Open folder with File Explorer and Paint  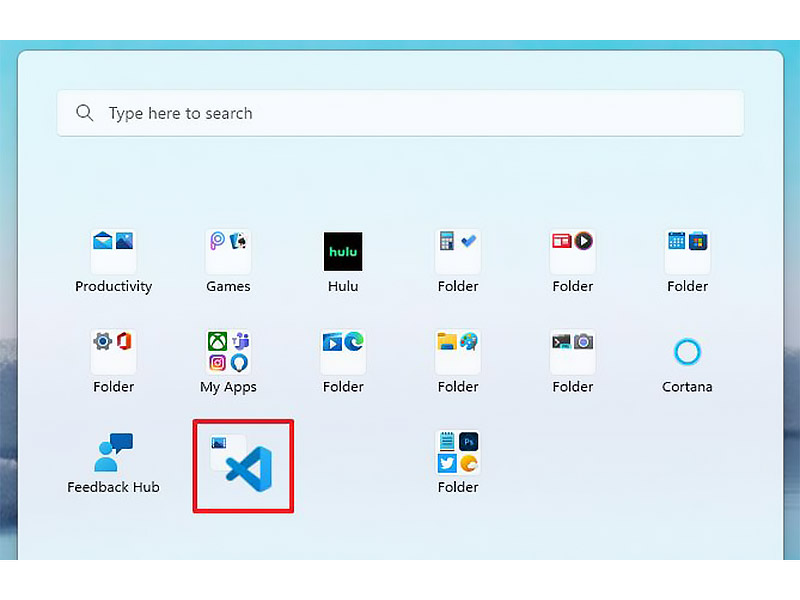click(458, 352)
